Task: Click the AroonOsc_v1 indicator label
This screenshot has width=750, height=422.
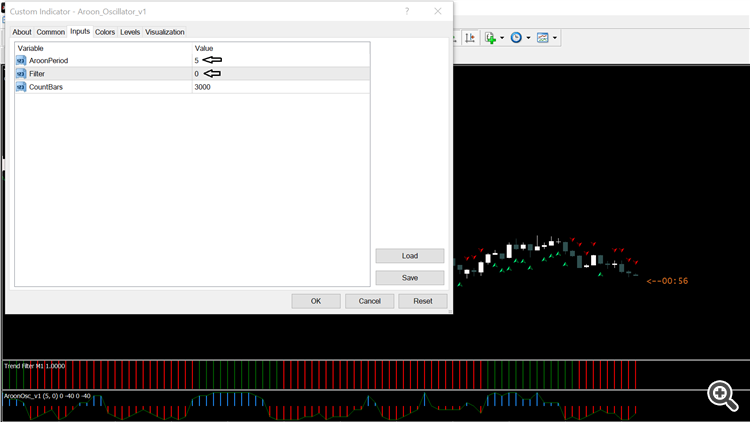Action: click(x=47, y=396)
